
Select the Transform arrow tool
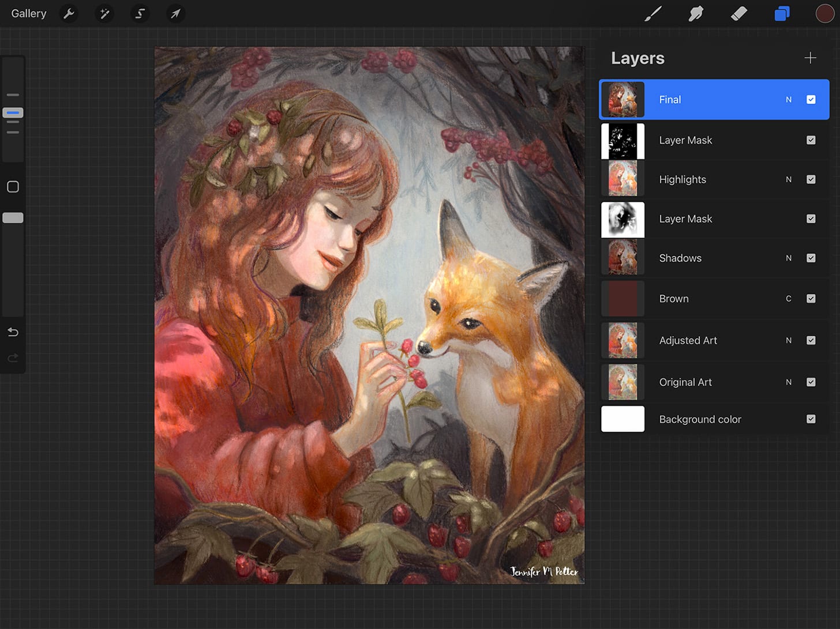pyautogui.click(x=175, y=13)
